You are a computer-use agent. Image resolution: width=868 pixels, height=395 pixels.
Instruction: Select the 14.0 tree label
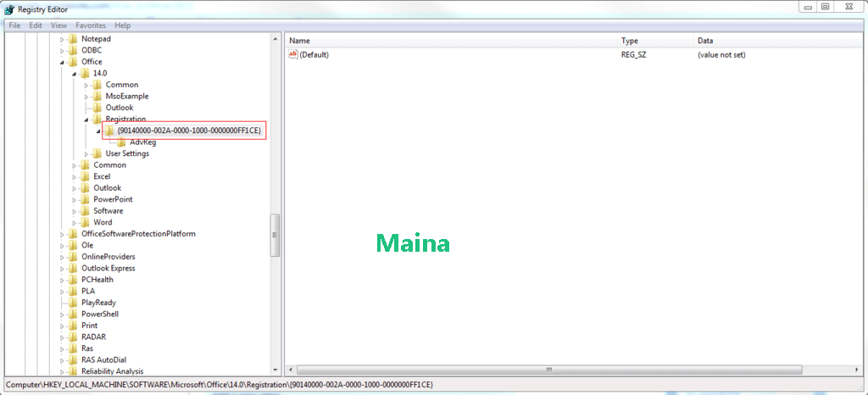pos(100,74)
